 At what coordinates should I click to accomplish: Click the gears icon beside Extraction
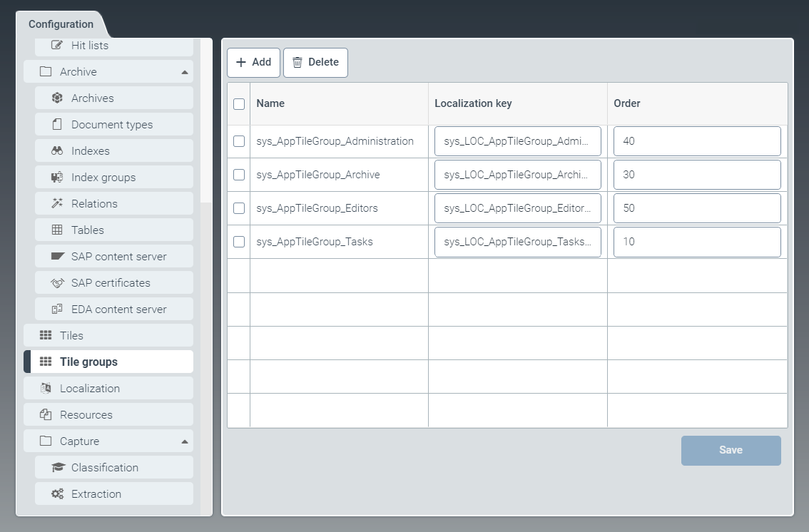point(57,494)
